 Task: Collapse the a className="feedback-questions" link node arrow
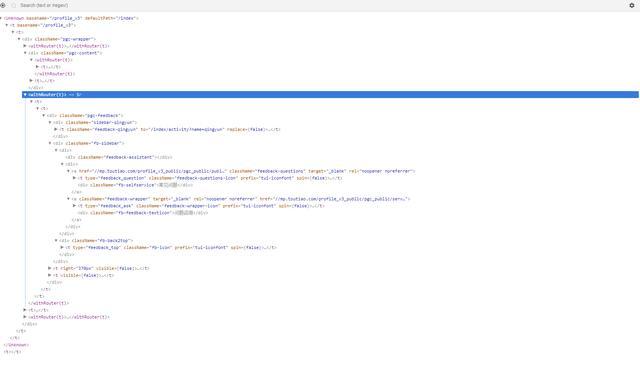coord(68,171)
